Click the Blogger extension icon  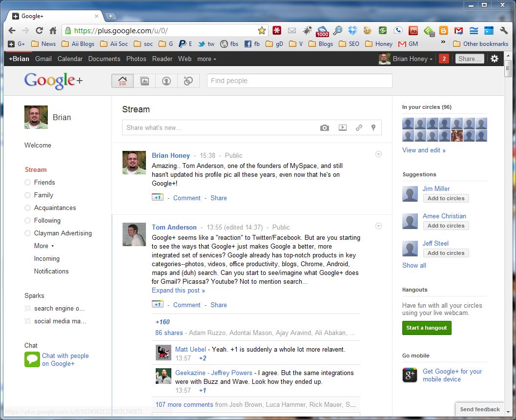point(444,31)
